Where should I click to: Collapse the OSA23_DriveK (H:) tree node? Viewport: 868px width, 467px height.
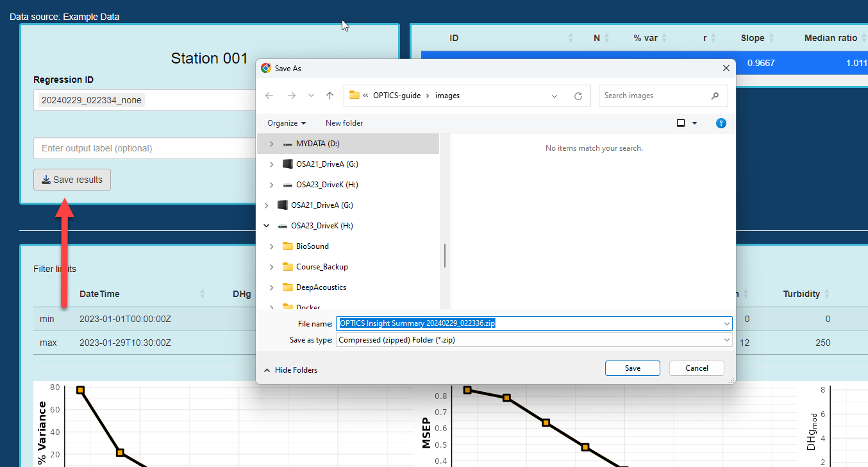(x=267, y=226)
